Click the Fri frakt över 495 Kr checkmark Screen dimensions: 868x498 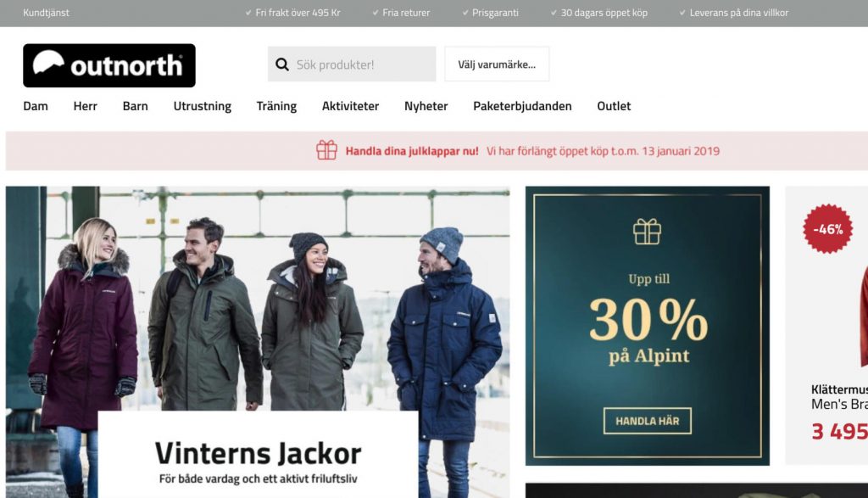[x=292, y=12]
